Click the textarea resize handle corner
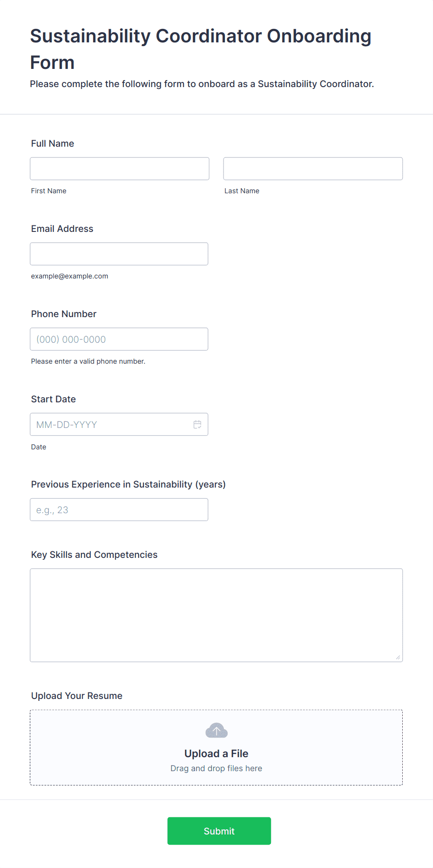The width and height of the screenshot is (433, 868). [x=398, y=657]
